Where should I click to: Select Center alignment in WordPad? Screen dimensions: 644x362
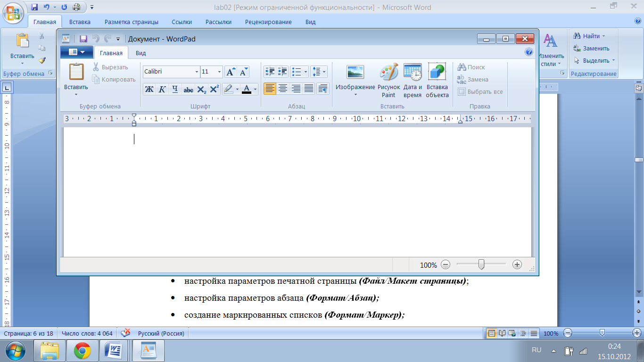click(283, 88)
